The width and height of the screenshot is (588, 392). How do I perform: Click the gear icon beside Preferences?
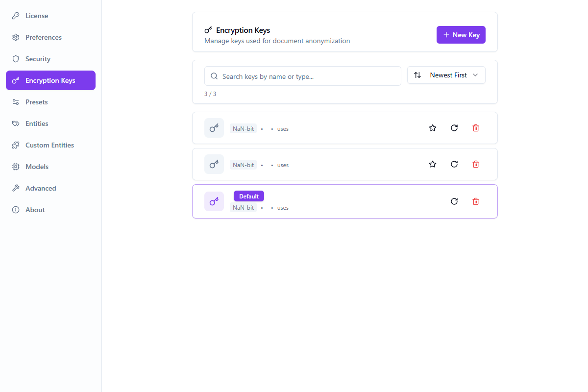[x=15, y=37]
